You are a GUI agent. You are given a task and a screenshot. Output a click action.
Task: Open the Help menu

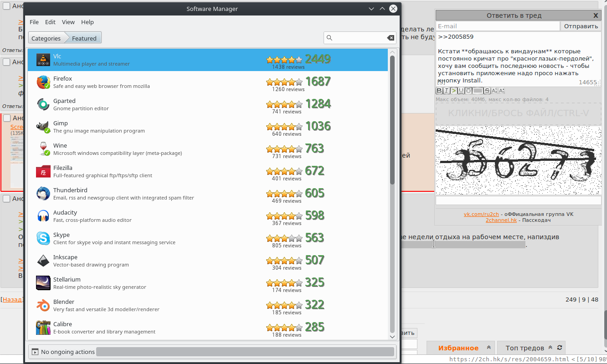pos(87,22)
